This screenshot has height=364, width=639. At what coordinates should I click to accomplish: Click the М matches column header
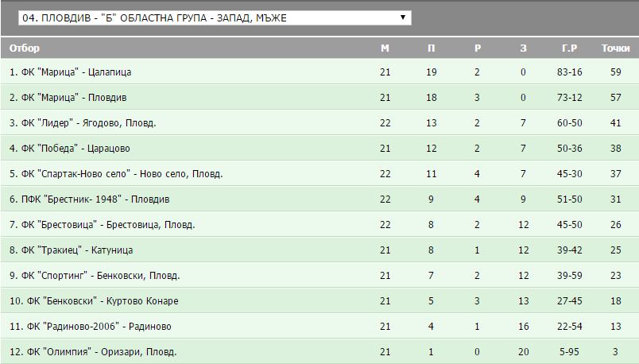(385, 48)
